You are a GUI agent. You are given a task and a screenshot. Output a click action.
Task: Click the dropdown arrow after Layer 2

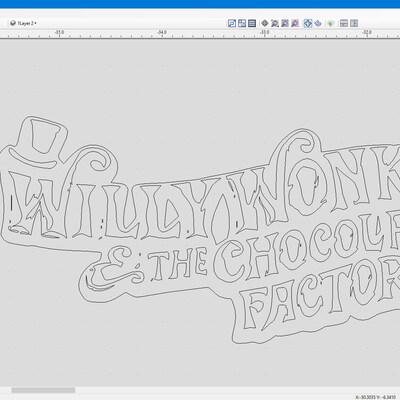35,23
